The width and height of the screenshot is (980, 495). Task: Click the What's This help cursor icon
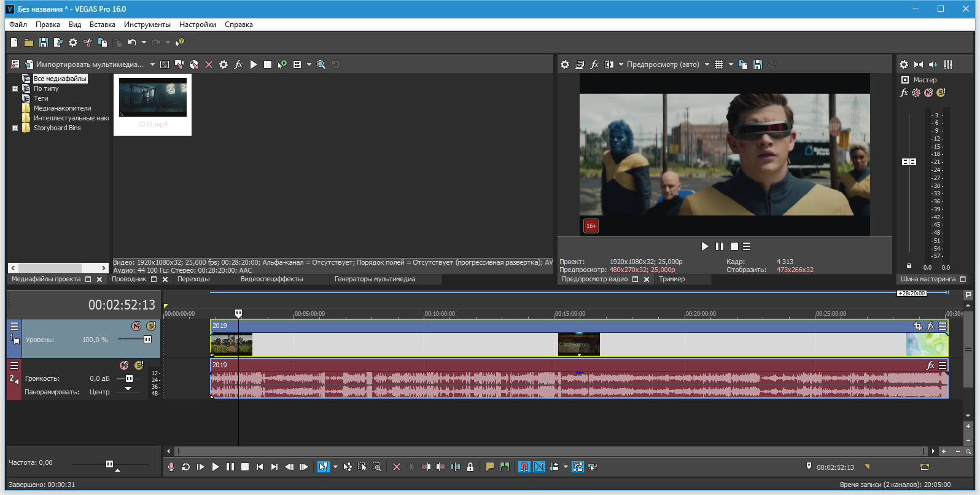(x=179, y=42)
